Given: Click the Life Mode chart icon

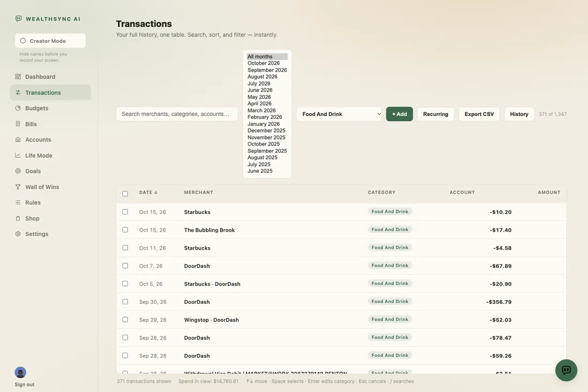Looking at the screenshot, I should coord(18,155).
